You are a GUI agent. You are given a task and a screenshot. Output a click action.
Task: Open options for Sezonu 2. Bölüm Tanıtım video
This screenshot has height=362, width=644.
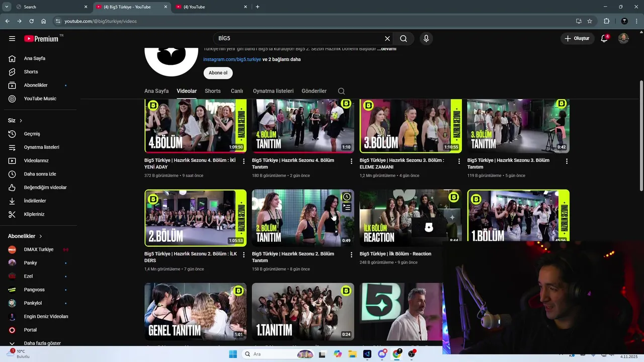pos(352,255)
